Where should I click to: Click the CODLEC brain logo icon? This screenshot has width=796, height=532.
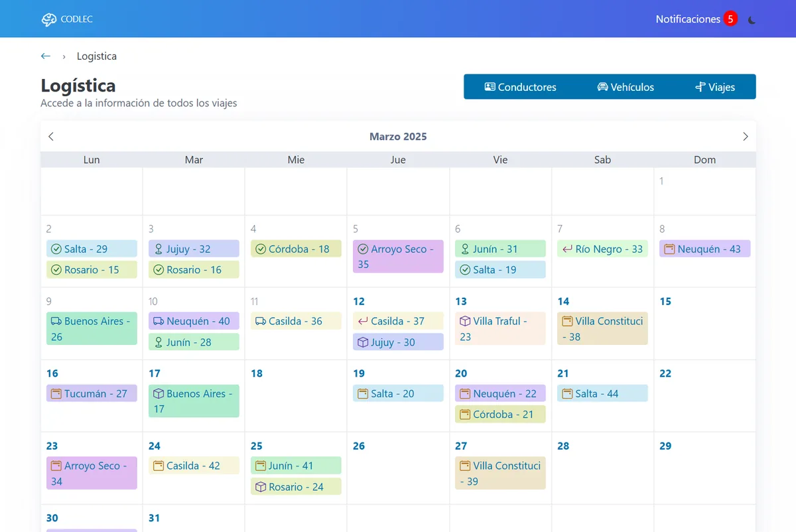pyautogui.click(x=49, y=20)
